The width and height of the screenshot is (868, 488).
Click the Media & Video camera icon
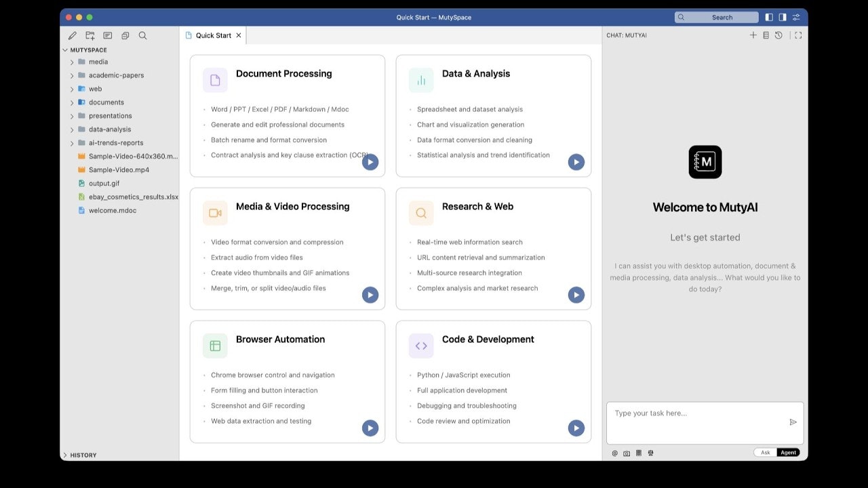[215, 213]
